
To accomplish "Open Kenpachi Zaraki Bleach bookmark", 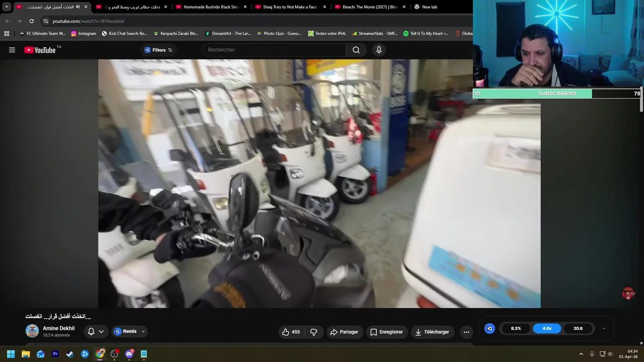I will 176,34.
